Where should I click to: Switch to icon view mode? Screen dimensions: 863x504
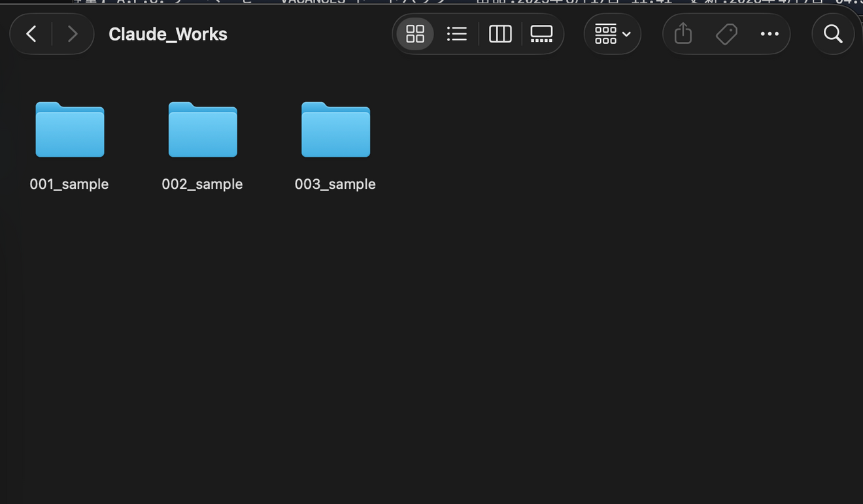click(x=415, y=33)
